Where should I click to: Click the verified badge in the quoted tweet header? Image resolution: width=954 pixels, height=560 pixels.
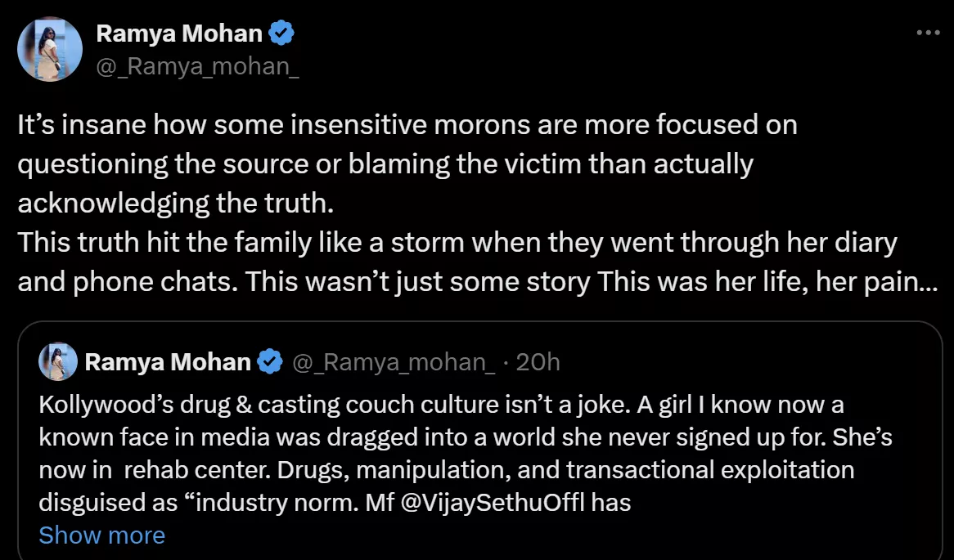coord(271,362)
